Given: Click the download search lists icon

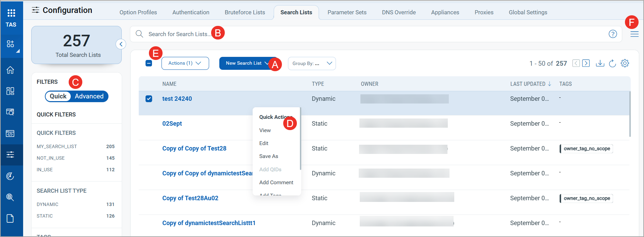Looking at the screenshot, I should pos(600,63).
